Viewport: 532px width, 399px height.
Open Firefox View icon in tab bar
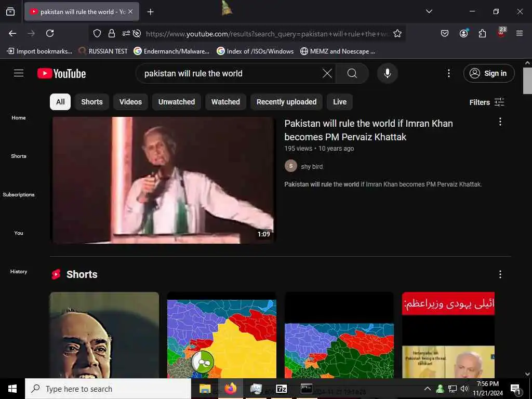(10, 12)
